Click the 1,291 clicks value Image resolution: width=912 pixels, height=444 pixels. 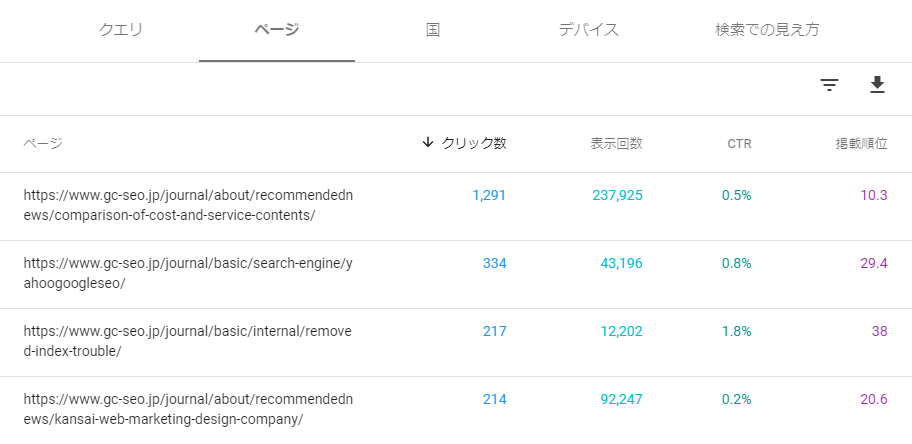click(x=489, y=196)
